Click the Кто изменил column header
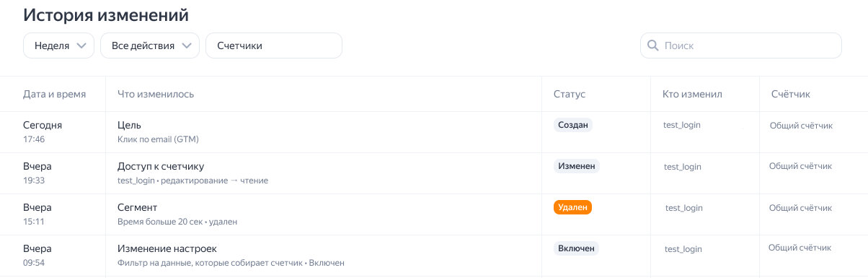Image resolution: width=868 pixels, height=278 pixels. pyautogui.click(x=692, y=94)
